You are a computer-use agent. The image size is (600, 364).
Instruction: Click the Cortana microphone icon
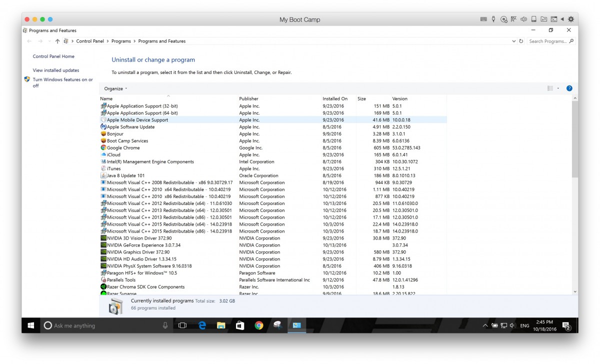[x=166, y=325]
